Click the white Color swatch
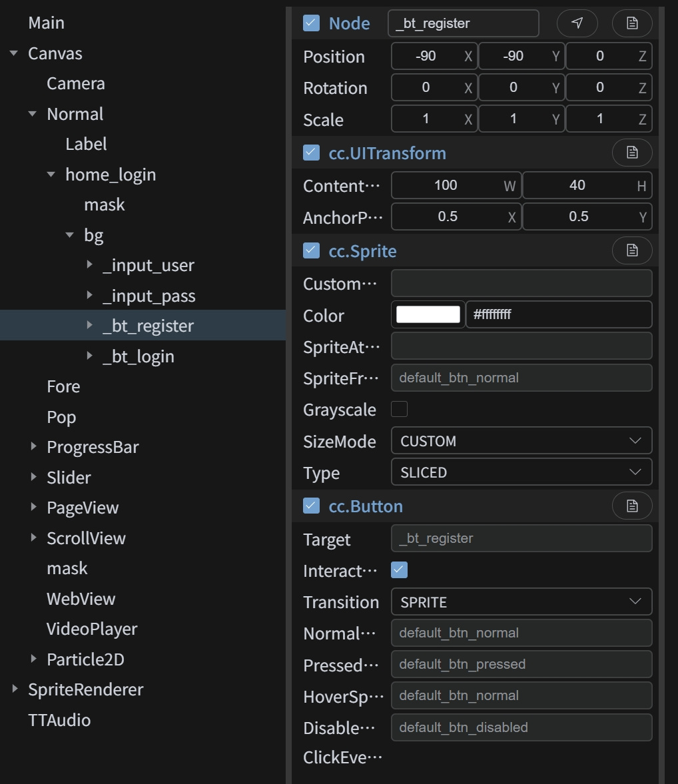The width and height of the screenshot is (678, 784). click(428, 314)
